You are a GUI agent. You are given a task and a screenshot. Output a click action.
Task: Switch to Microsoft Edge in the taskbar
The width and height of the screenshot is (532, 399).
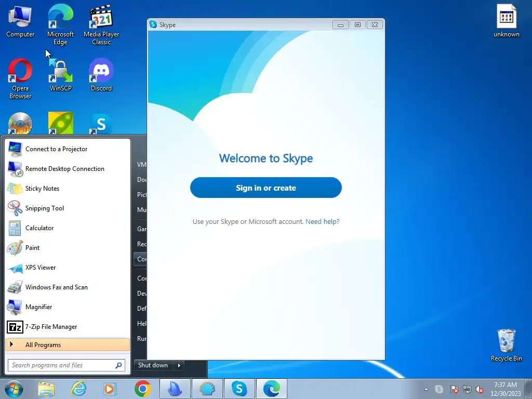point(271,389)
